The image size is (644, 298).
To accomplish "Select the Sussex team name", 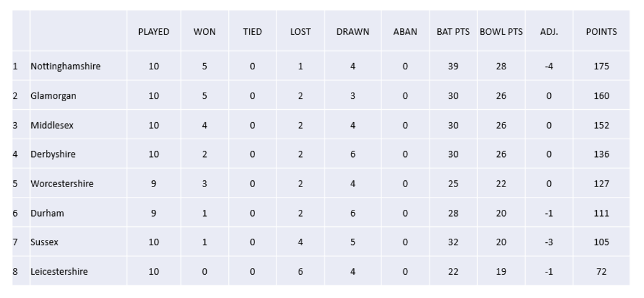I will [44, 242].
